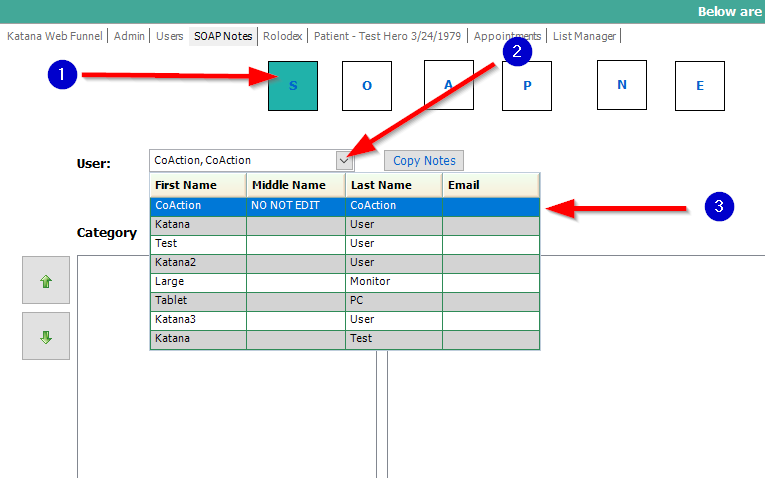Open the Katana Web Funnel tab

coord(55,36)
